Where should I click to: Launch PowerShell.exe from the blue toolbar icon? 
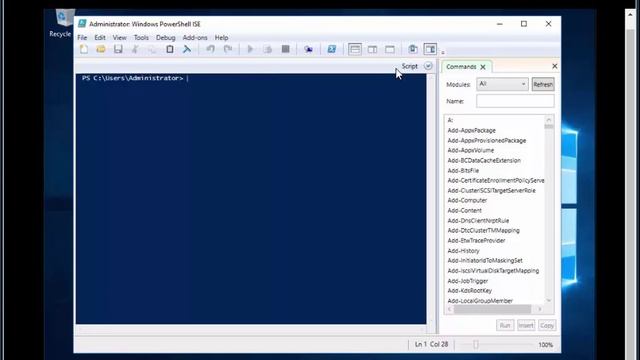click(331, 49)
